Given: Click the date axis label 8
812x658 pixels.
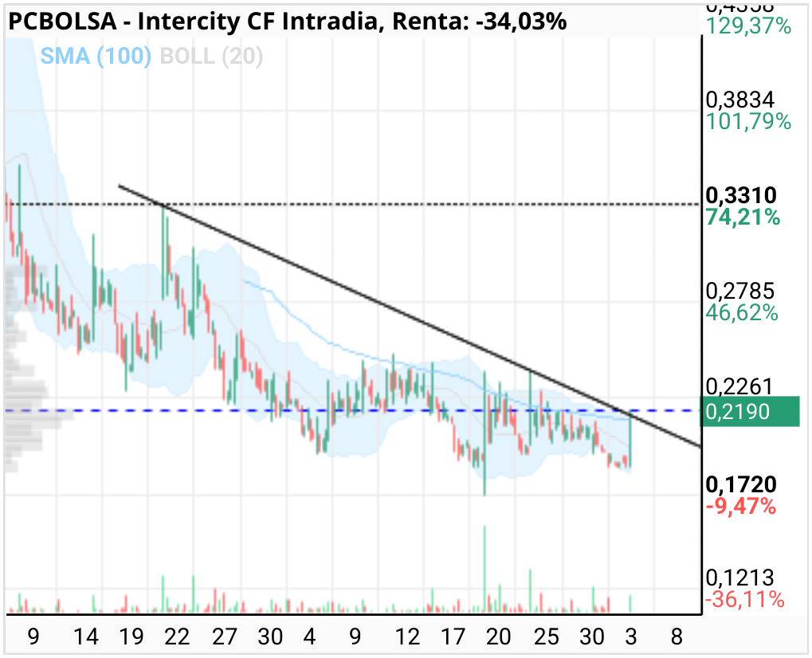Looking at the screenshot, I should pos(677,636).
